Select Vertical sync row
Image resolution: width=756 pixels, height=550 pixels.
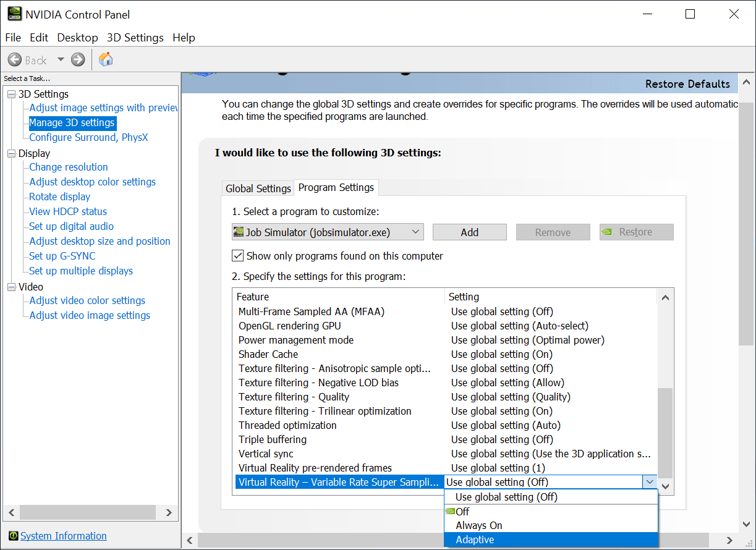[445, 454]
